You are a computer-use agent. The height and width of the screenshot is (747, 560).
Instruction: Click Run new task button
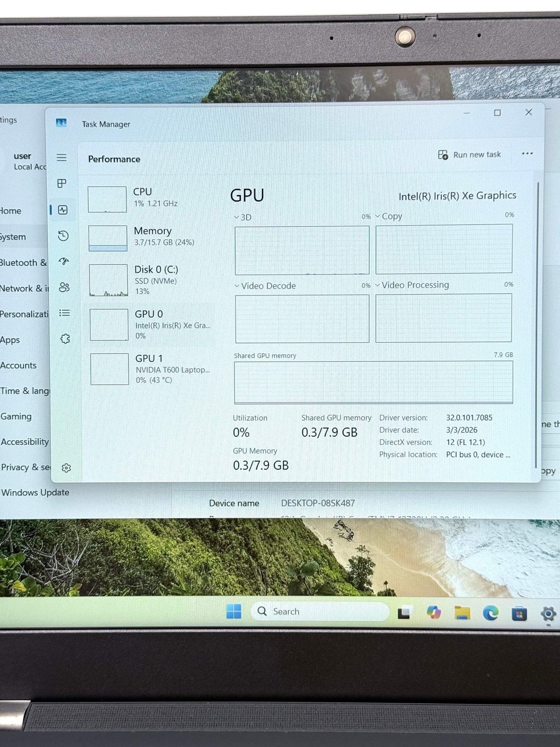point(469,155)
